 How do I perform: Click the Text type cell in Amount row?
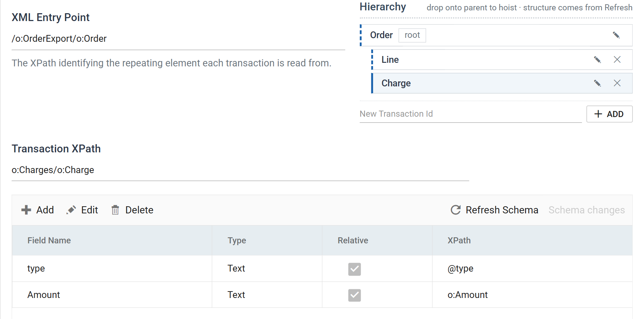267,295
